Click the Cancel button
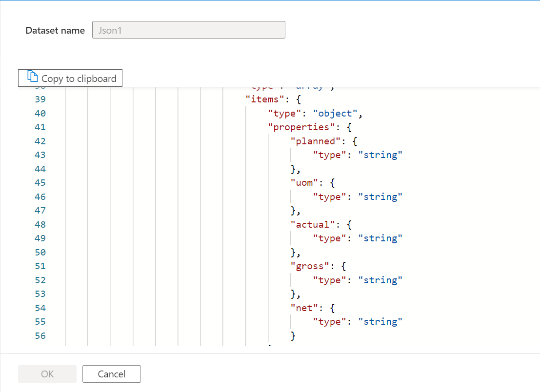The width and height of the screenshot is (540, 392). point(112,374)
